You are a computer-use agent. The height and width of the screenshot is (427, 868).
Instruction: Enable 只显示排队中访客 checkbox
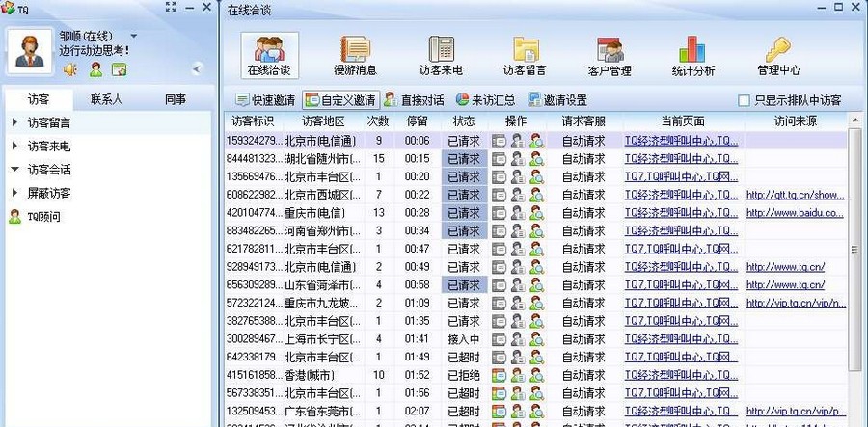pos(744,100)
